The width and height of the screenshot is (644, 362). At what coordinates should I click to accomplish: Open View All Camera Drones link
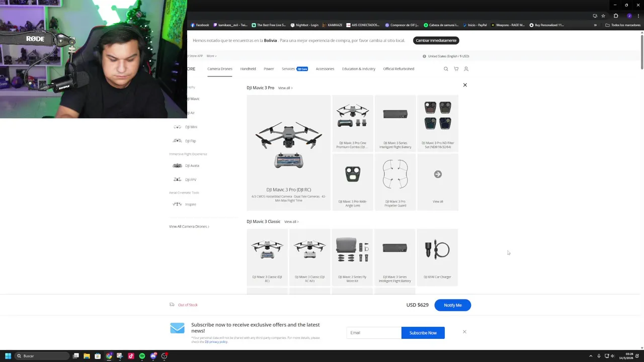click(189, 226)
